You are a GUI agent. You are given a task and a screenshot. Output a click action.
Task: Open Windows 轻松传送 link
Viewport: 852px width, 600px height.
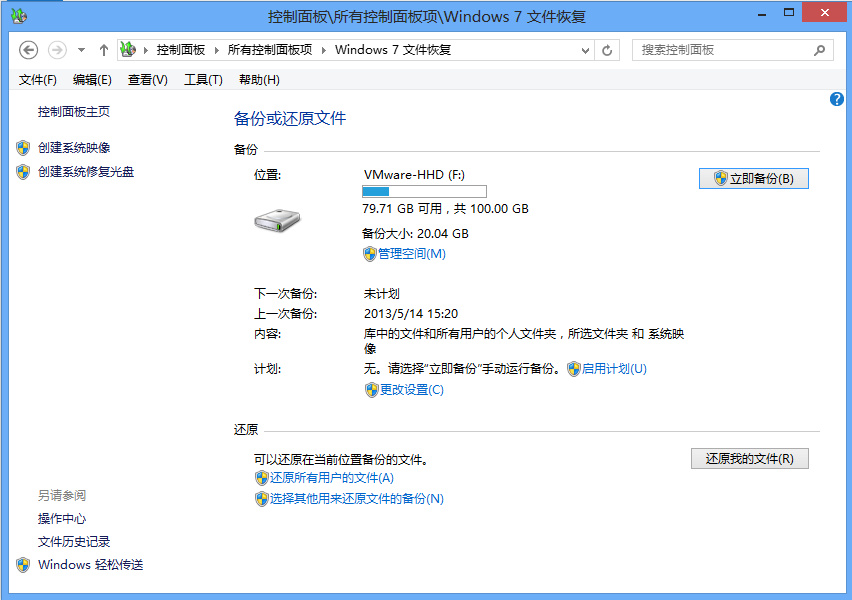coord(91,565)
